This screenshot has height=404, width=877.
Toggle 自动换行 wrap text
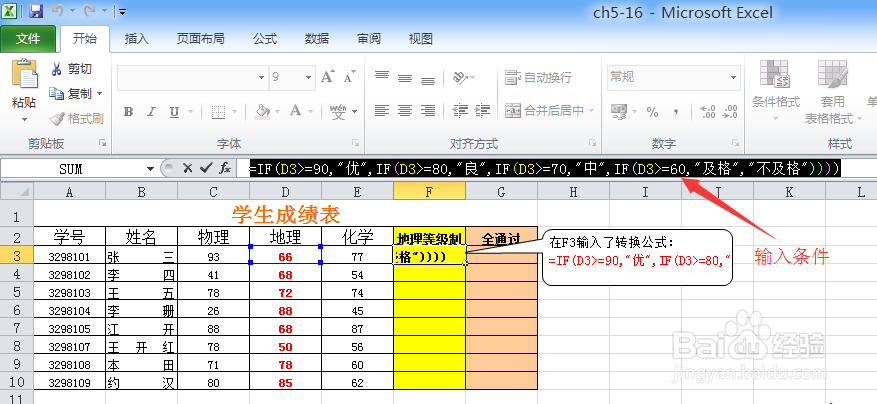pos(538,77)
